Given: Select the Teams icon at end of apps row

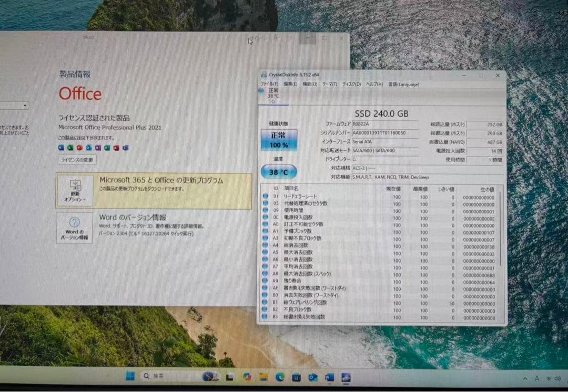Looking at the screenshot, I should tap(126, 147).
